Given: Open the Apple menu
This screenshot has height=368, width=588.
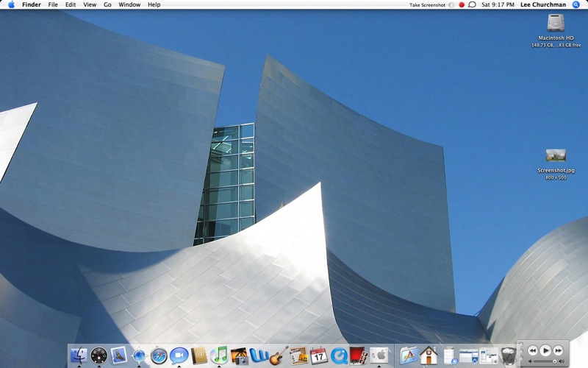Looking at the screenshot, I should coord(11,4).
